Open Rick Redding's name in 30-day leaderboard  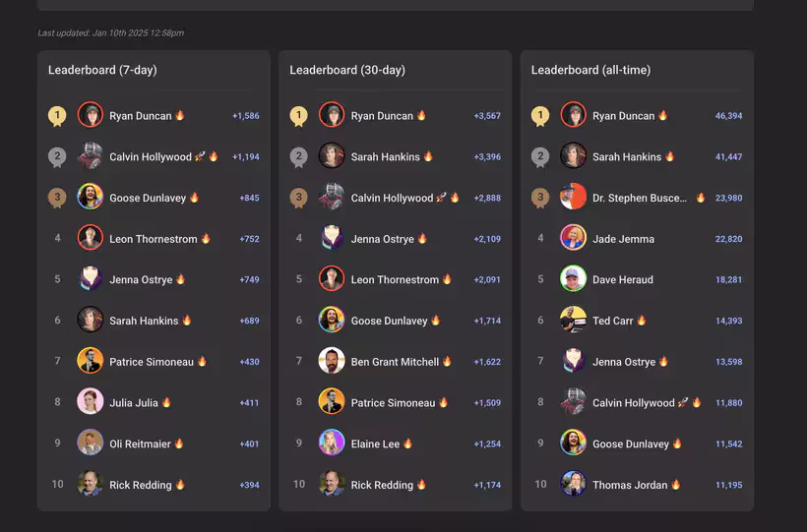pos(382,485)
